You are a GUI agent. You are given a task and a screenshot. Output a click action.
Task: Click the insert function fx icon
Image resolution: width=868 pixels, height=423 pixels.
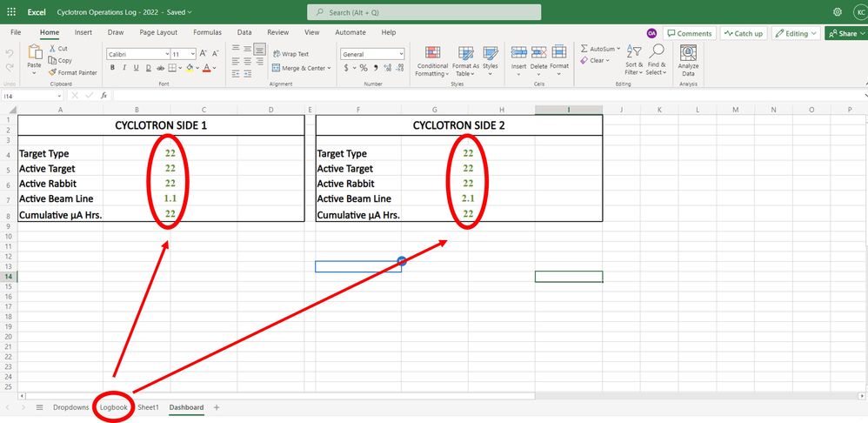[103, 95]
